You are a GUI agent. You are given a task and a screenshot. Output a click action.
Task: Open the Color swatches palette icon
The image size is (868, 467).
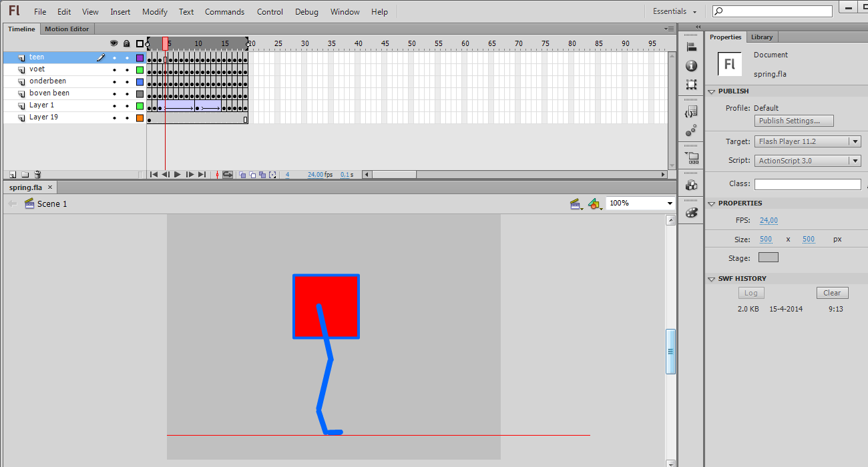pyautogui.click(x=691, y=213)
